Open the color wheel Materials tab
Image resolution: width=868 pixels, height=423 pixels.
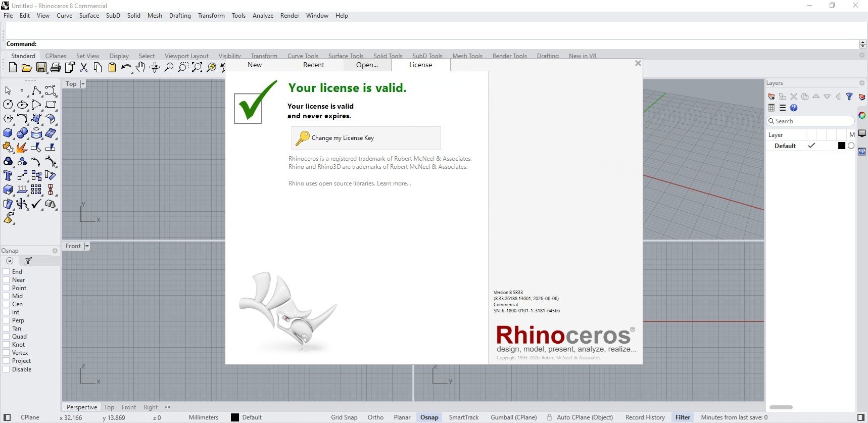coord(862,115)
